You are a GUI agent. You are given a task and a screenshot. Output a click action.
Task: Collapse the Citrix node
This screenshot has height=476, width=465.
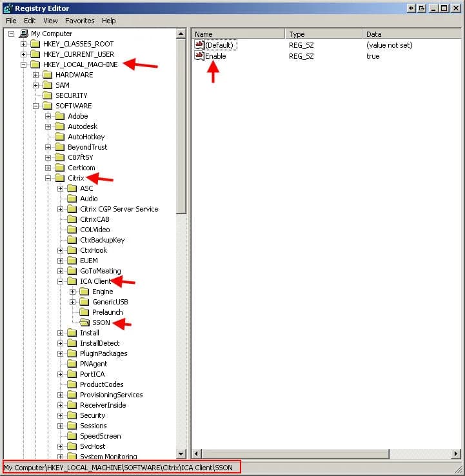(x=48, y=178)
